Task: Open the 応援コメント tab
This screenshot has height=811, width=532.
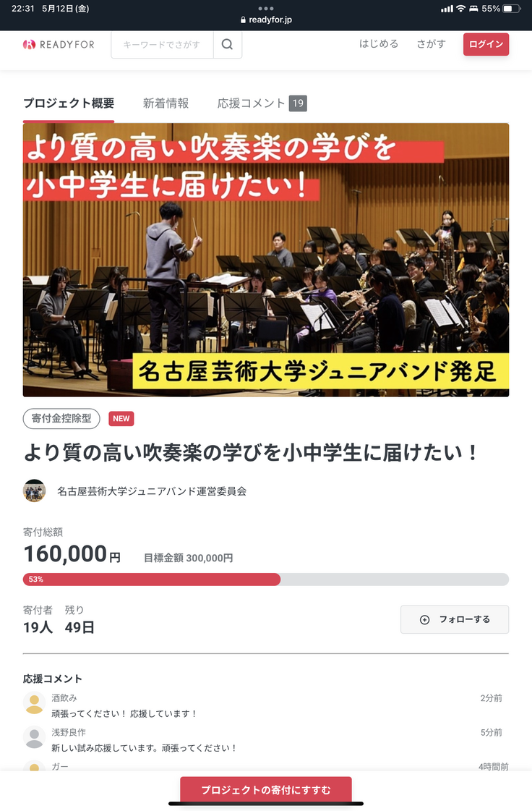Action: (262, 103)
